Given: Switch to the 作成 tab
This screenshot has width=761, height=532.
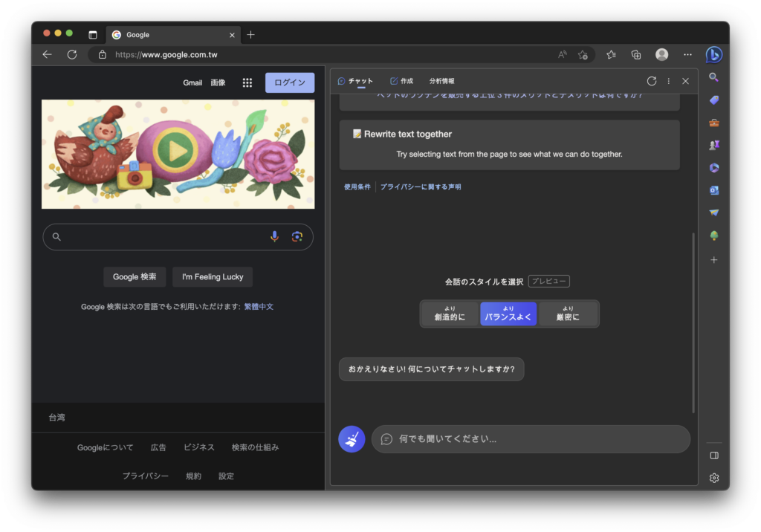Looking at the screenshot, I should tap(402, 81).
